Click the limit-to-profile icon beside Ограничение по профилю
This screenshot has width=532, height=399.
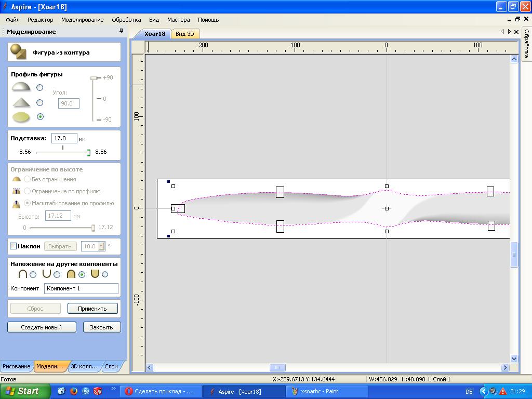pyautogui.click(x=16, y=191)
